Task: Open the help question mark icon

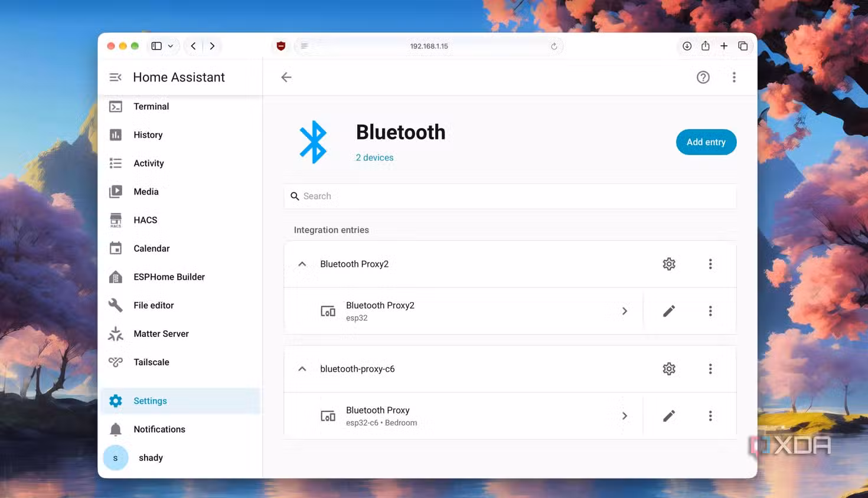Action: click(703, 77)
